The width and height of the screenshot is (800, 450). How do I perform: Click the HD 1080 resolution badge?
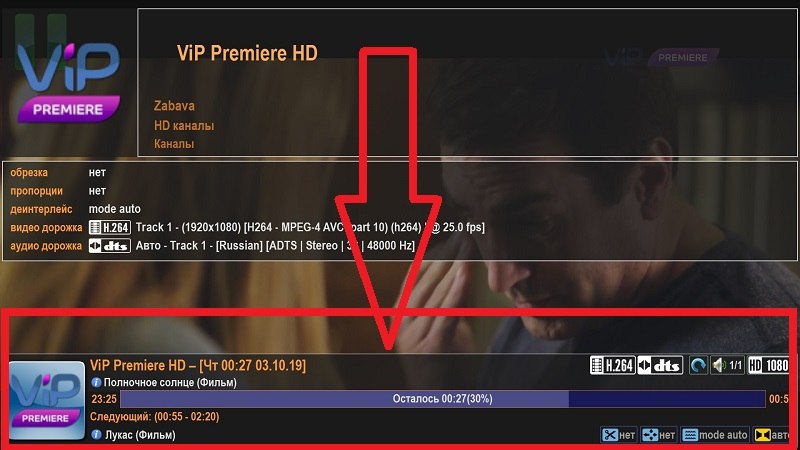[x=768, y=365]
